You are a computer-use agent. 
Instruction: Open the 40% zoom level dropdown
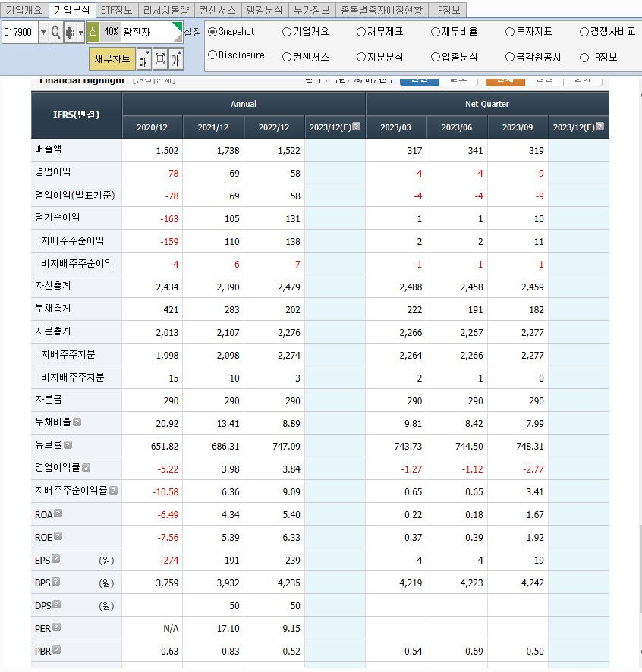click(x=110, y=32)
